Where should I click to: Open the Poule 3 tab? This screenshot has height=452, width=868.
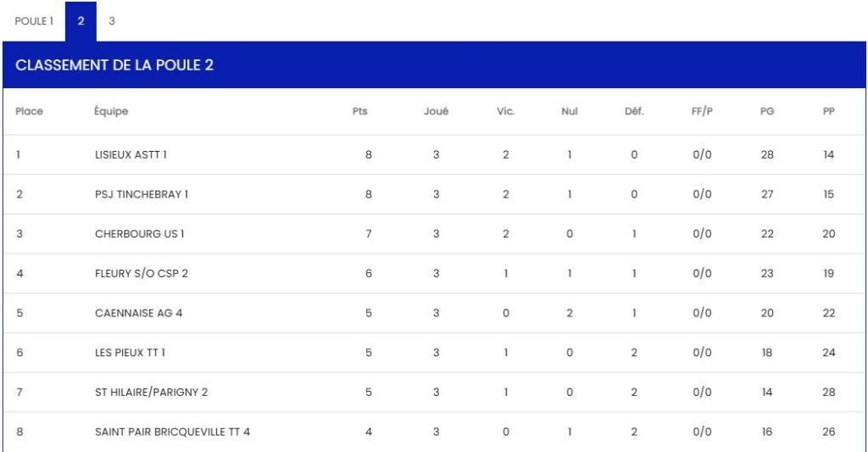coord(112,21)
